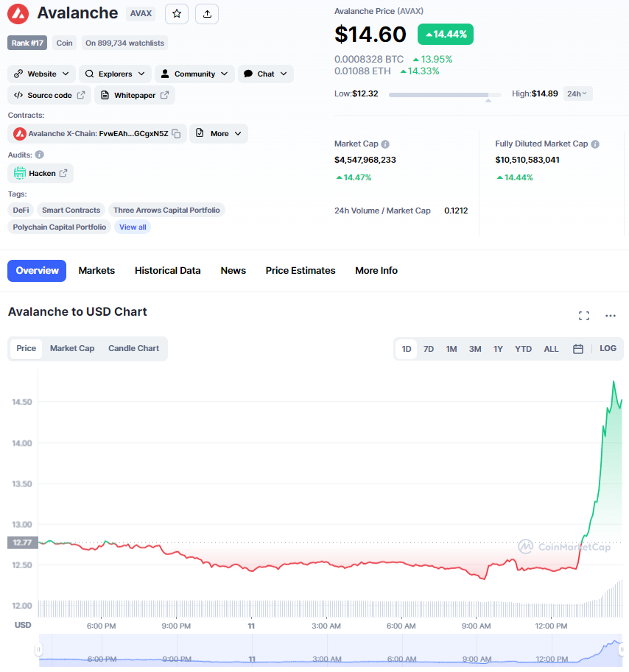This screenshot has width=629, height=672.
Task: Expand the Website dropdown
Action: click(x=41, y=74)
